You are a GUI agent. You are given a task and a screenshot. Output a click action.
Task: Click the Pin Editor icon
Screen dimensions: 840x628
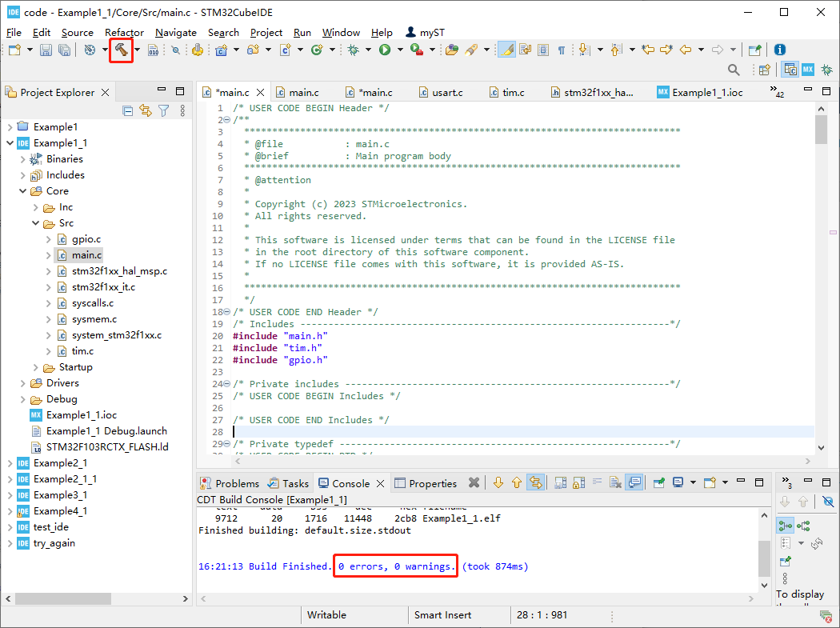(755, 50)
